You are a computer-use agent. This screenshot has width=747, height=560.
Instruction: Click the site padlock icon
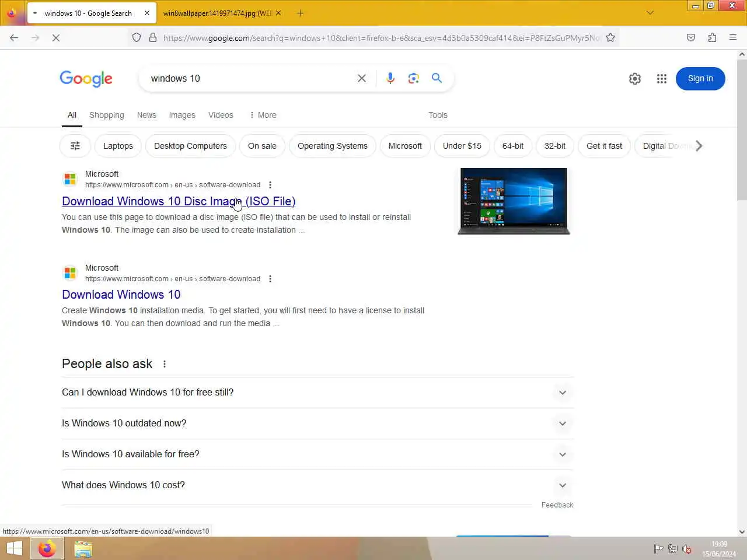(x=153, y=38)
